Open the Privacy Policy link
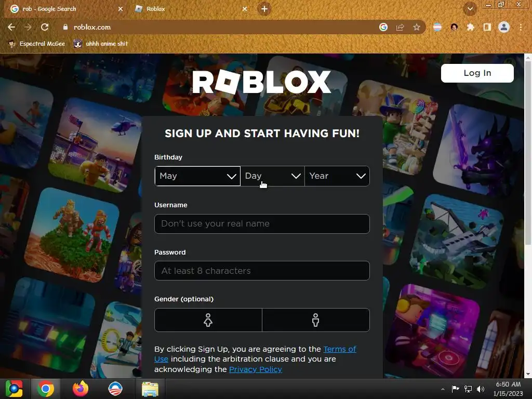532x399 pixels. click(x=256, y=369)
